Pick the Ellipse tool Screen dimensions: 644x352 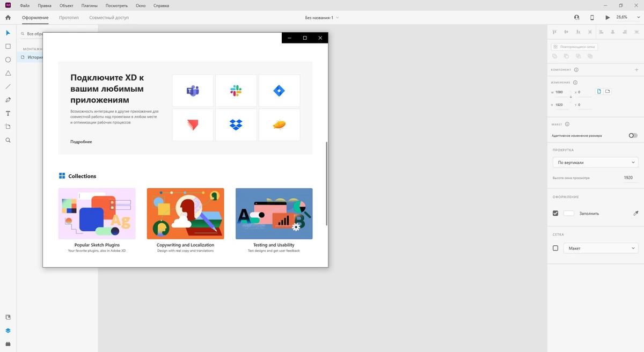pyautogui.click(x=8, y=60)
